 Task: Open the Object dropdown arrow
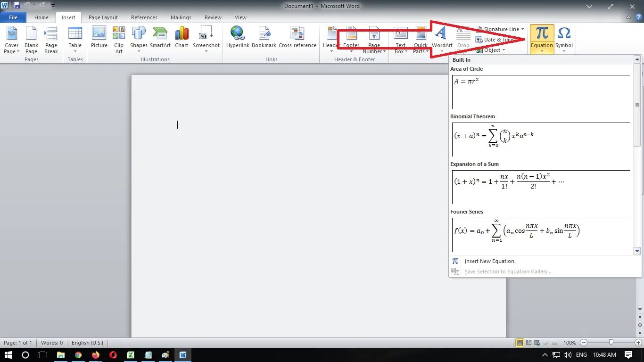(x=504, y=50)
